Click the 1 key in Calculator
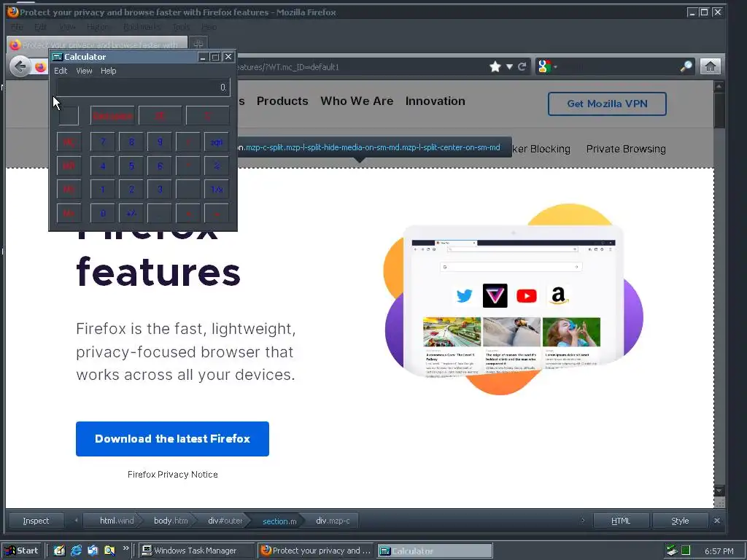The image size is (747, 560). [x=102, y=190]
